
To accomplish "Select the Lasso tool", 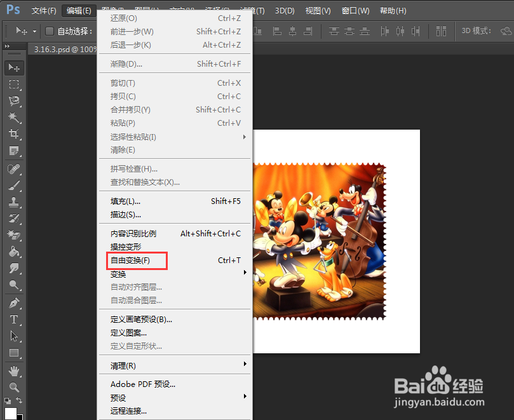I will point(14,100).
